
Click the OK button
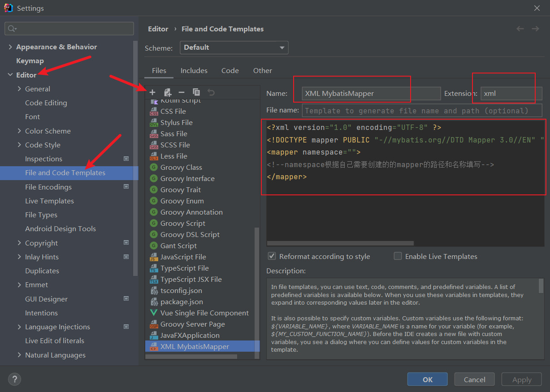click(x=428, y=379)
